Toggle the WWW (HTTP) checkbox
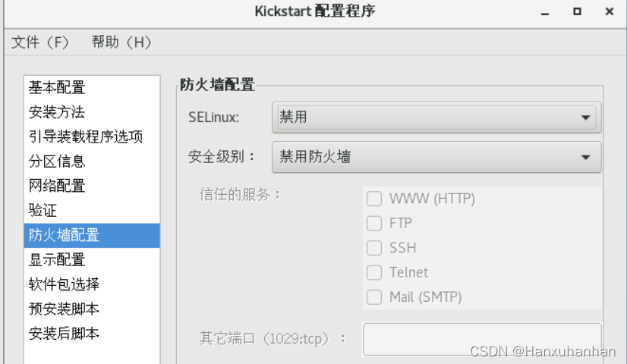This screenshot has height=364, width=627. (x=374, y=199)
